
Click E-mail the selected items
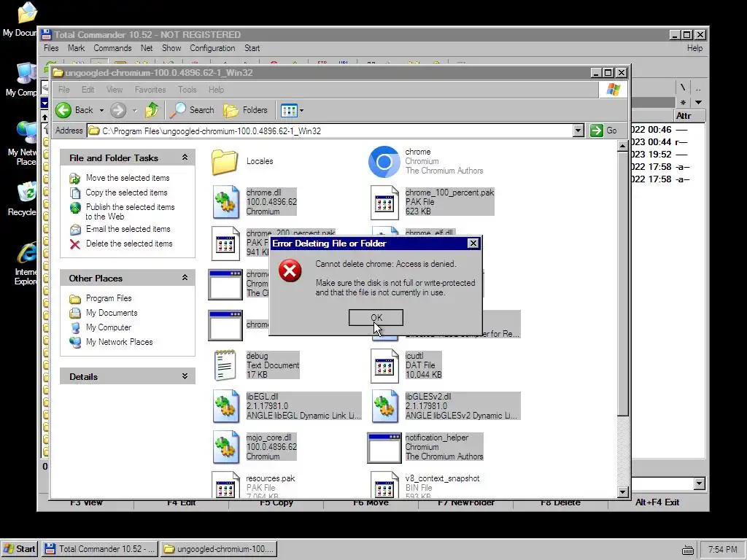click(128, 229)
